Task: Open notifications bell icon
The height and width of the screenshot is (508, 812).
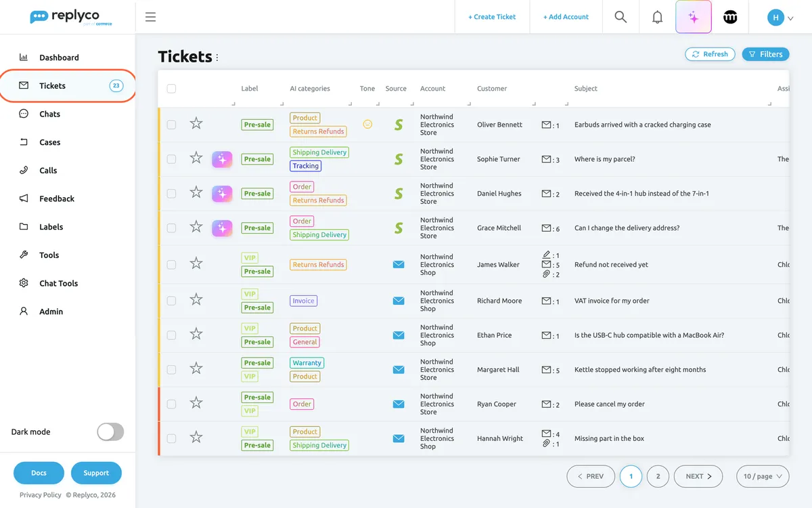Action: click(657, 17)
